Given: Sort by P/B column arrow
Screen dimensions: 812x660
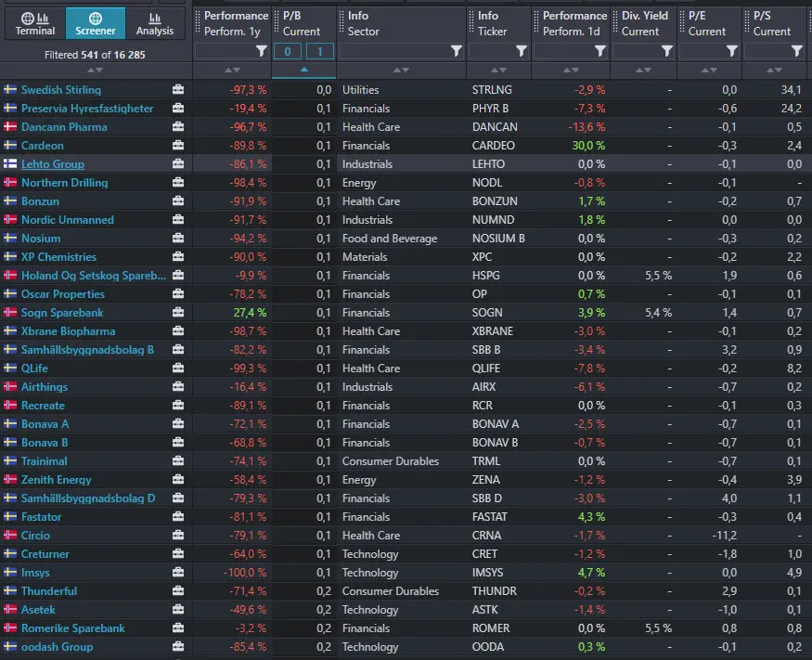Looking at the screenshot, I should click(304, 71).
